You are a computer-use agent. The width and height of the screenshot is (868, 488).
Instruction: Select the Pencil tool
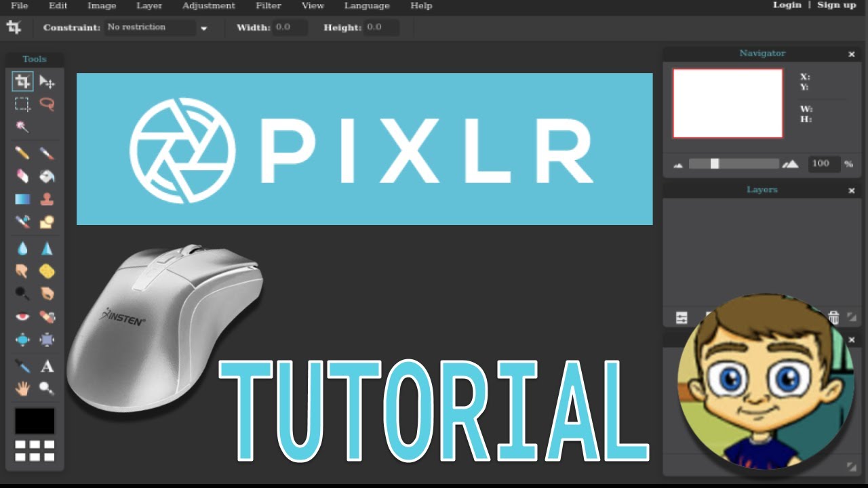coord(22,154)
